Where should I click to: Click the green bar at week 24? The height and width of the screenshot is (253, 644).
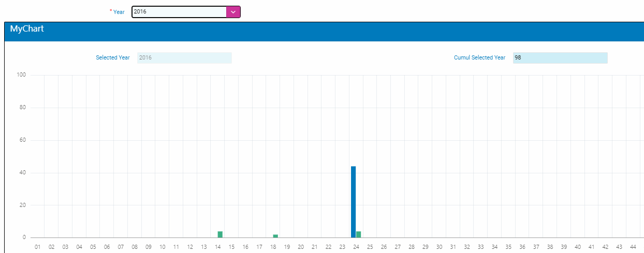[x=358, y=234]
